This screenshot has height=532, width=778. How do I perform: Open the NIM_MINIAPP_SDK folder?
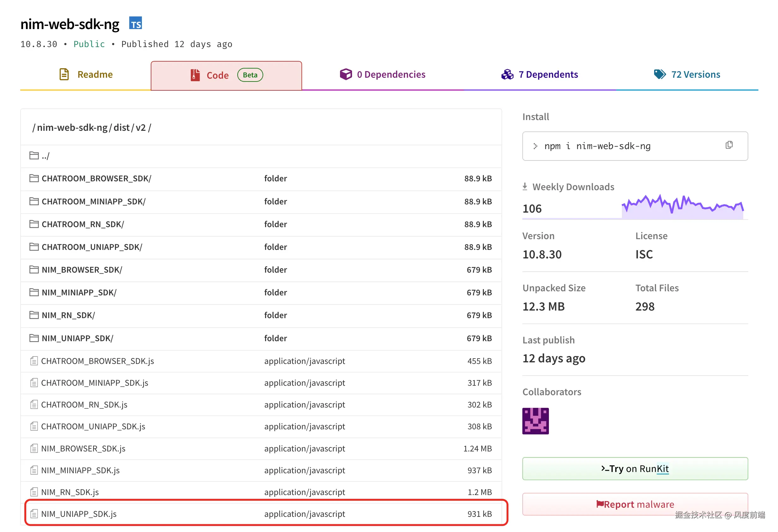(x=79, y=293)
